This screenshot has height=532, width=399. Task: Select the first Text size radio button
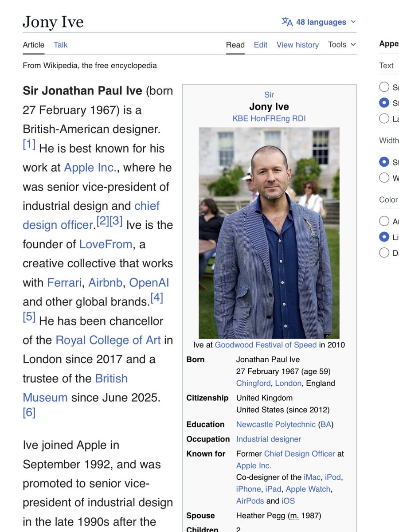point(384,87)
